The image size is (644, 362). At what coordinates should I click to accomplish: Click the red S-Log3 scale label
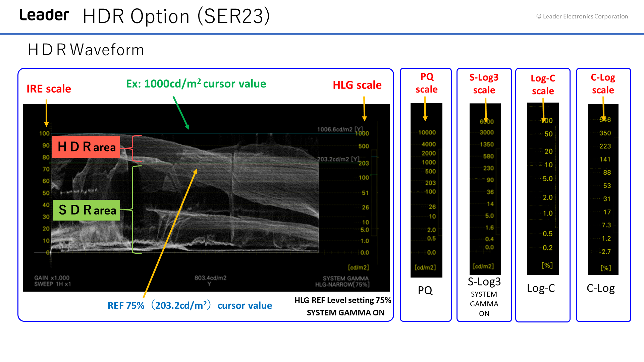[484, 84]
